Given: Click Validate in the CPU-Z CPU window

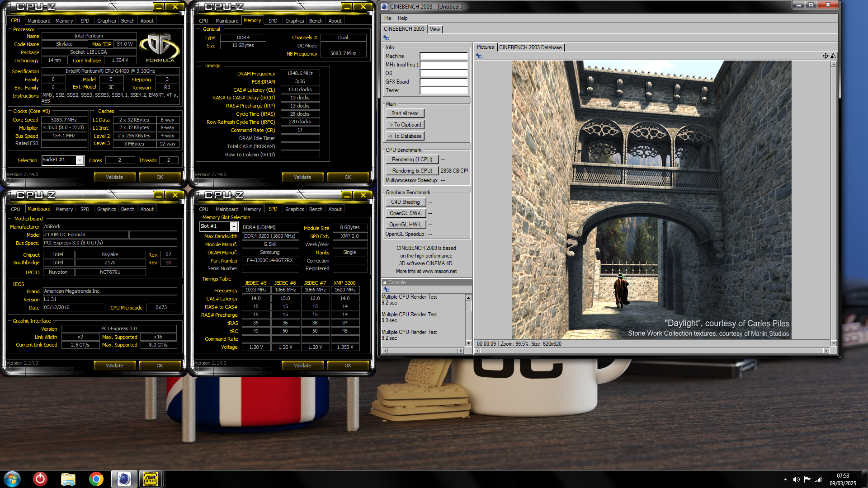Looking at the screenshot, I should (114, 177).
